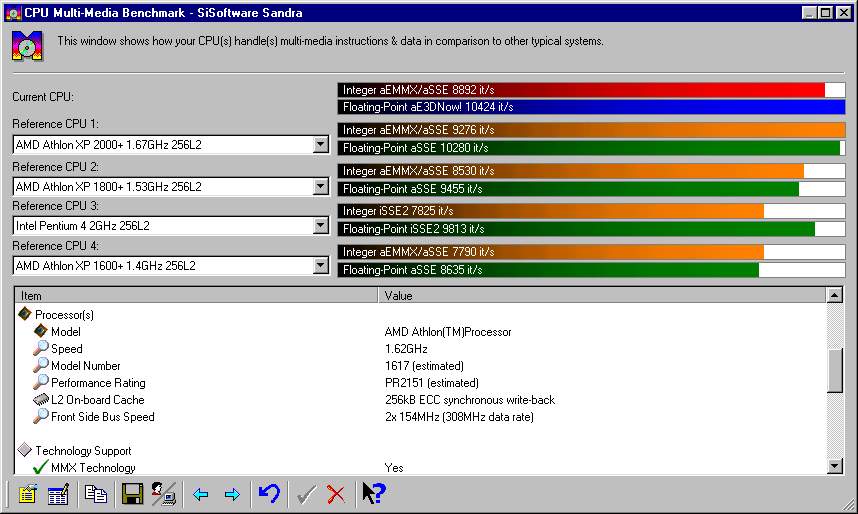Open the module options notepad icon
This screenshot has width=858, height=514.
(27, 494)
